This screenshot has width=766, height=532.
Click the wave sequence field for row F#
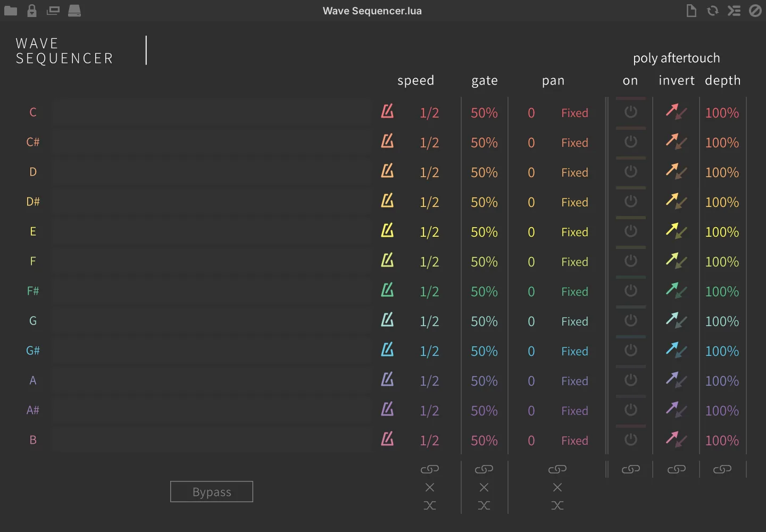212,291
